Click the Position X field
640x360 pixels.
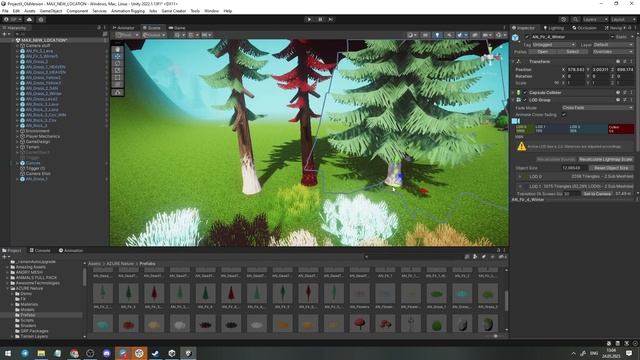click(576, 70)
